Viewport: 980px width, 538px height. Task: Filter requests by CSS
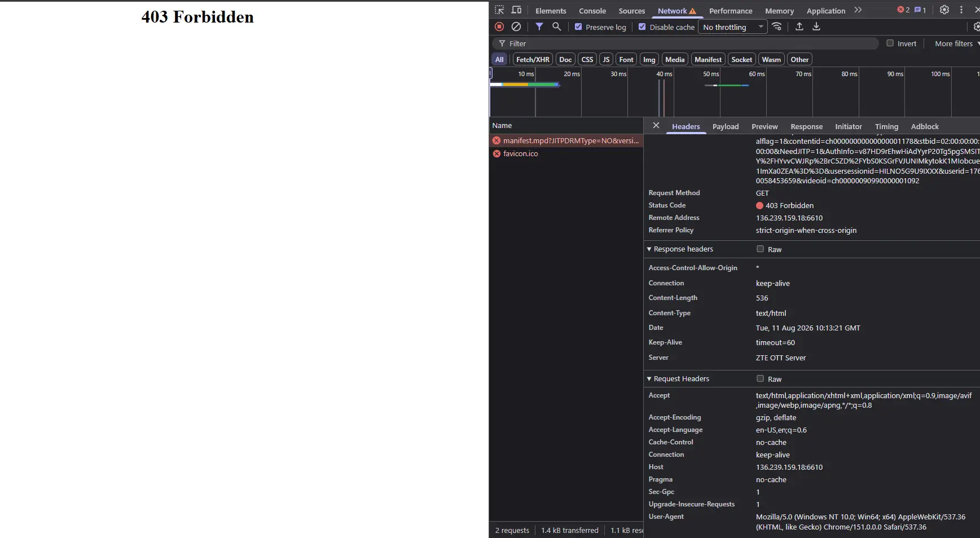point(587,59)
